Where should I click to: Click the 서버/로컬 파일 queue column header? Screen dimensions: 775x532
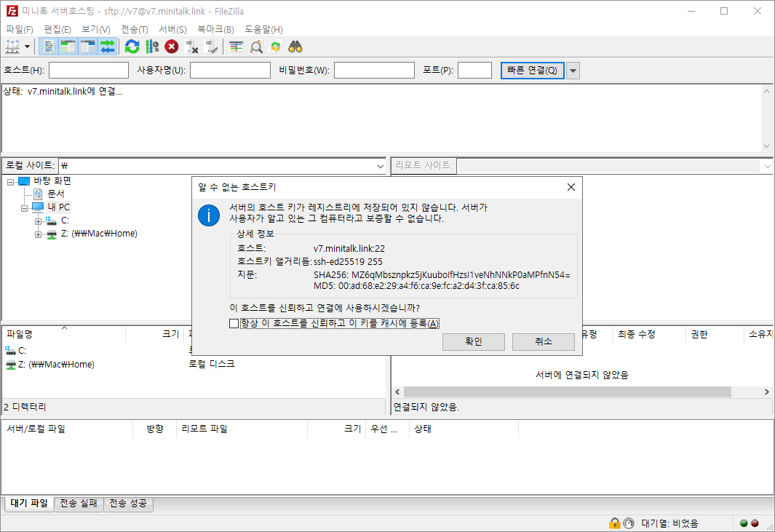pos(68,429)
